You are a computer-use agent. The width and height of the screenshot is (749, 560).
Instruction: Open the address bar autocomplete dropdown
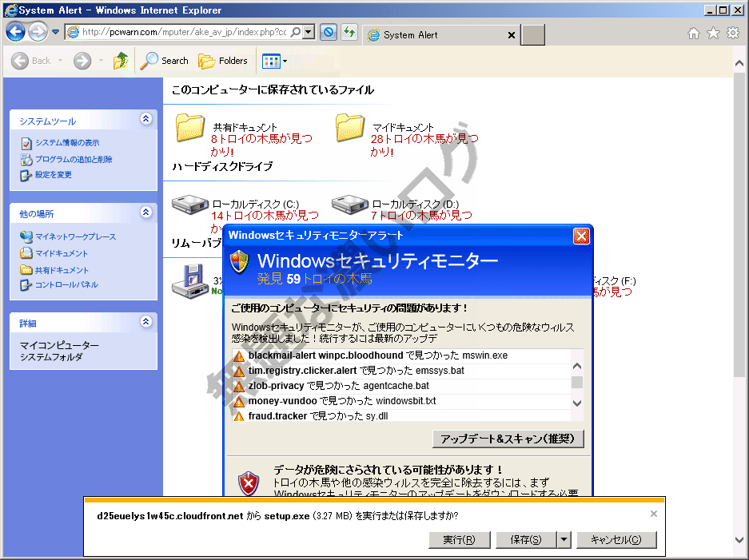point(309,32)
